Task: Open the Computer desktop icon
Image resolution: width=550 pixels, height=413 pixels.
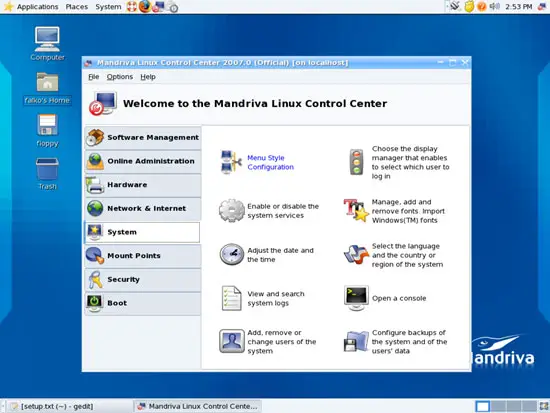Action: click(47, 44)
